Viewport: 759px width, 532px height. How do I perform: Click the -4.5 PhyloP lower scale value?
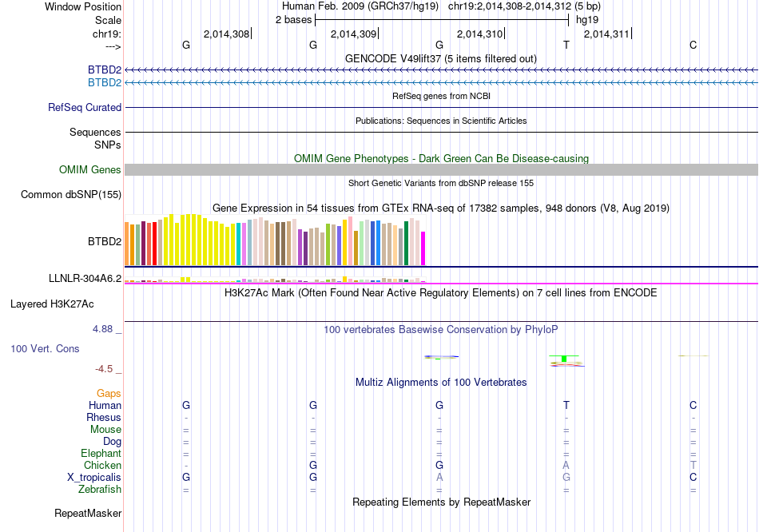tap(104, 369)
